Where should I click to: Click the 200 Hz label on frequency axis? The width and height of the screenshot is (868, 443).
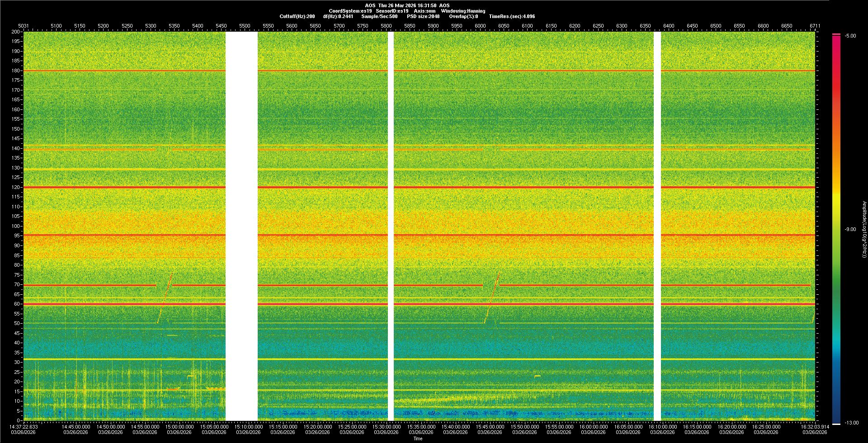16,32
